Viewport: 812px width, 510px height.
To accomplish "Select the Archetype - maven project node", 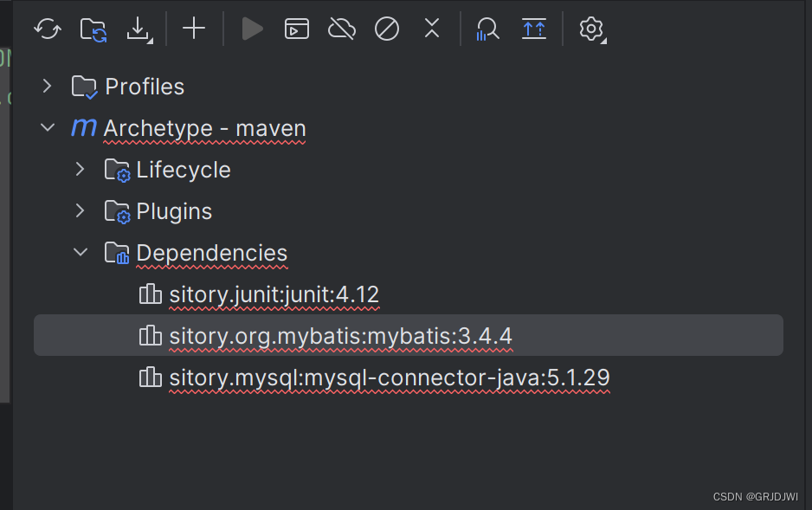I will point(204,127).
